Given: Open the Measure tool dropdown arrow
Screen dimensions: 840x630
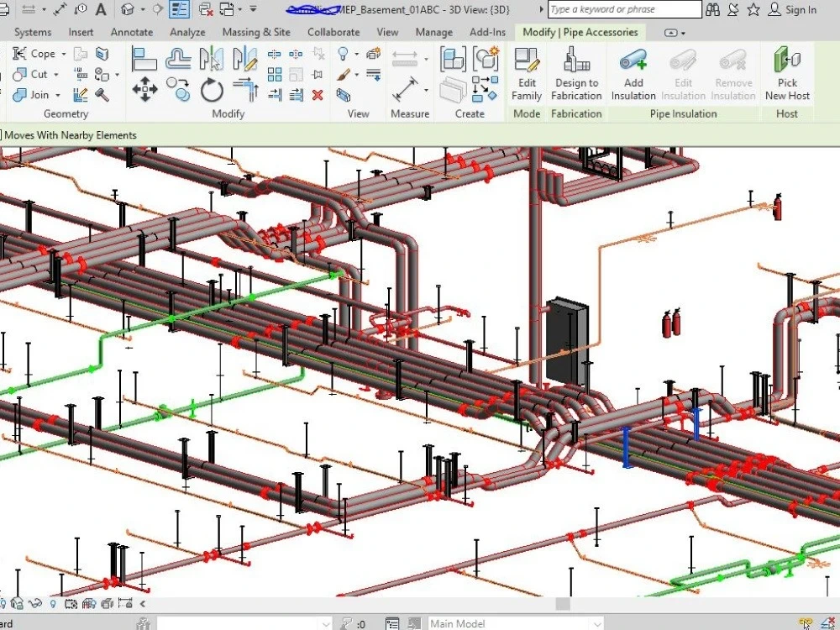Looking at the screenshot, I should click(427, 90).
